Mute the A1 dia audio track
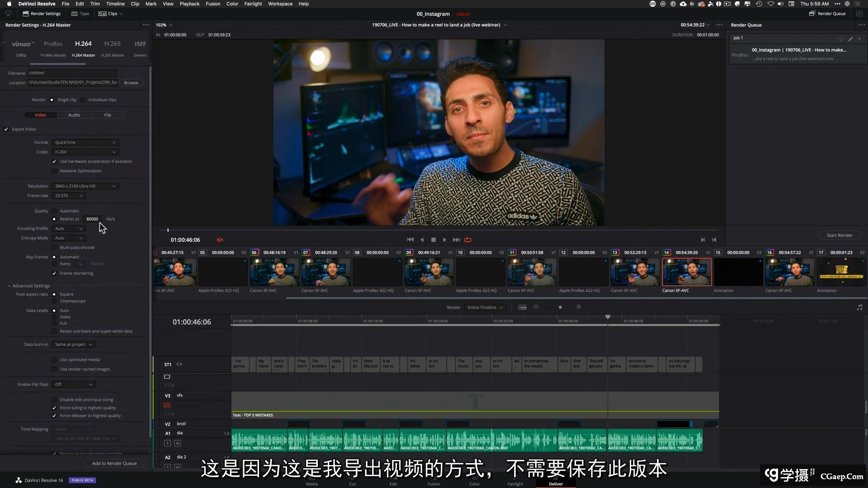868x488 pixels. click(x=178, y=443)
